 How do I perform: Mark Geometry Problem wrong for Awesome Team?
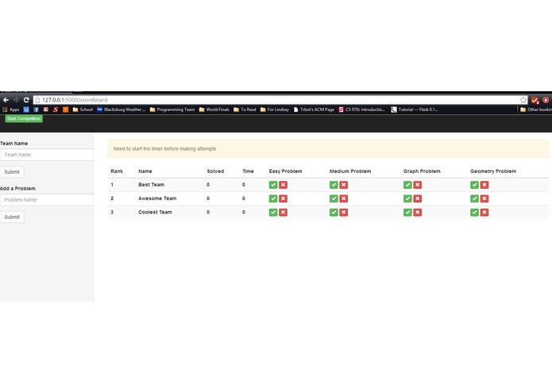click(x=484, y=198)
